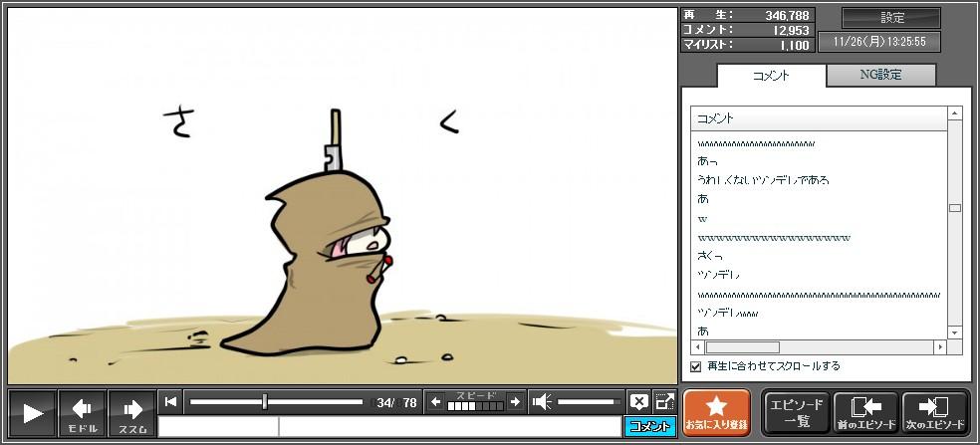The height and width of the screenshot is (445, 980).
Task: Hide on-screen comments with the X icon
Action: point(638,402)
